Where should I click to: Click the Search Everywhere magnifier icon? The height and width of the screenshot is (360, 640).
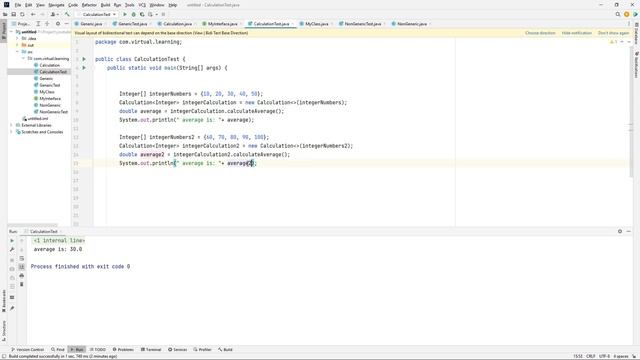(x=618, y=14)
